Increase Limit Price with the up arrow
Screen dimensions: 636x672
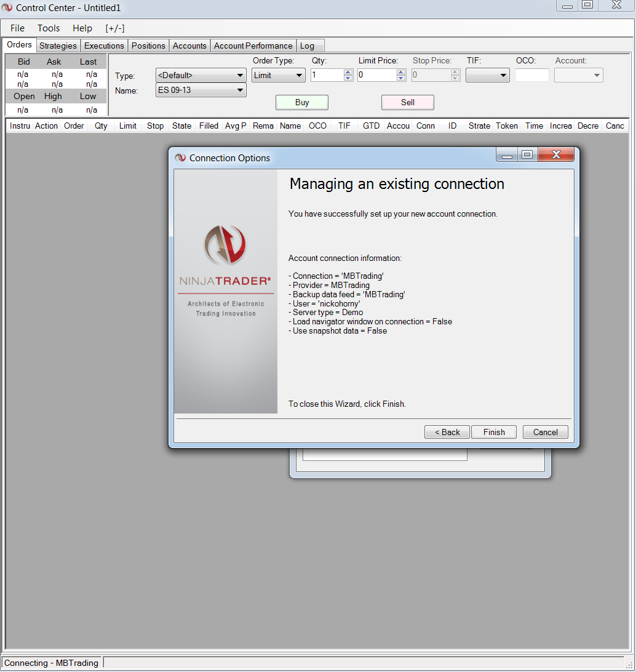pos(401,72)
